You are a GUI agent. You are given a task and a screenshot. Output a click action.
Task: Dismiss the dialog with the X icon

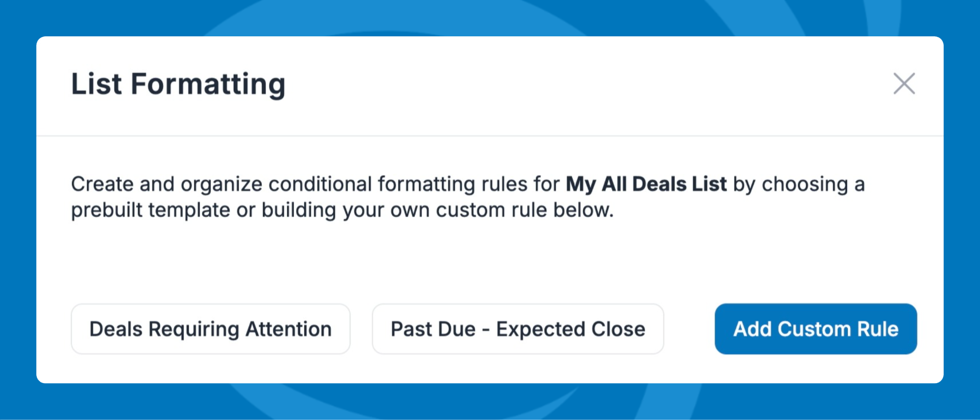(904, 84)
